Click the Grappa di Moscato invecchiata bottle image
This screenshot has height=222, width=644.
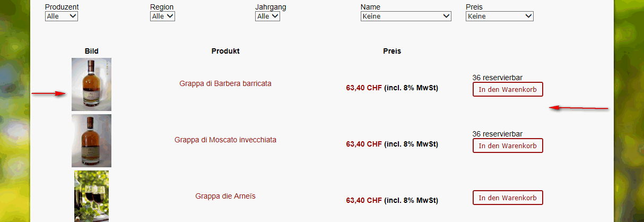tap(91, 141)
